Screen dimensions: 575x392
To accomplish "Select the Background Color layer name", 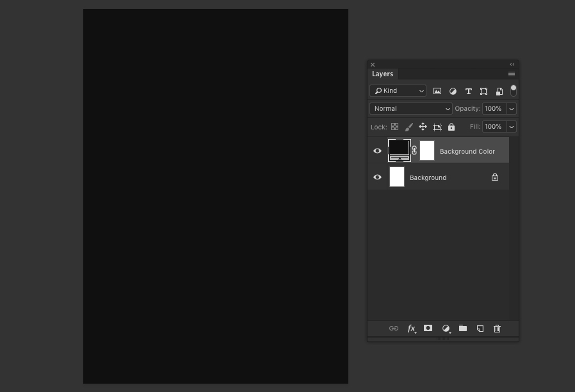I will coord(467,151).
